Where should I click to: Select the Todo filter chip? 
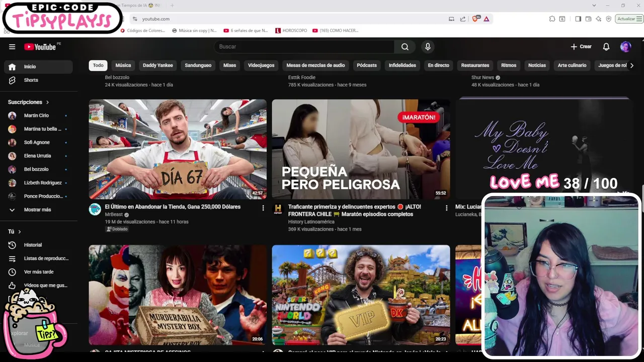(x=98, y=65)
